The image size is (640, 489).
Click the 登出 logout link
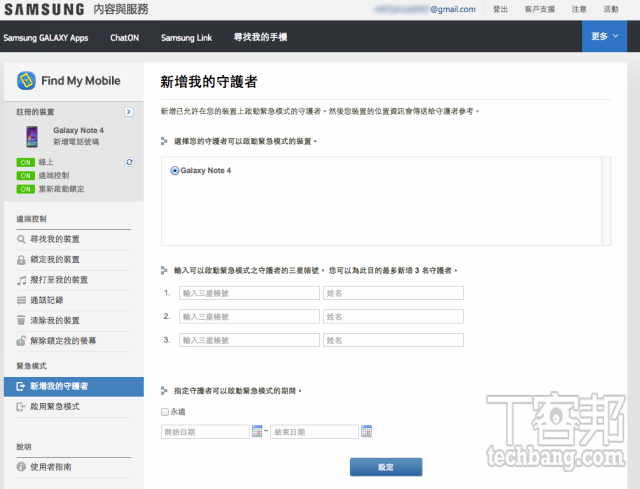(500, 9)
